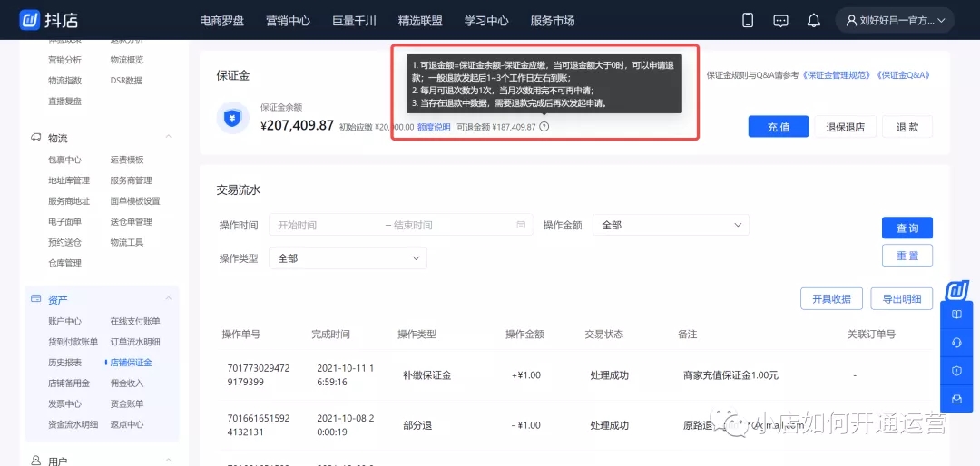Viewport: 980px width, 466px height.
Task: Click the question mark beside 可退金额
Action: (x=544, y=127)
